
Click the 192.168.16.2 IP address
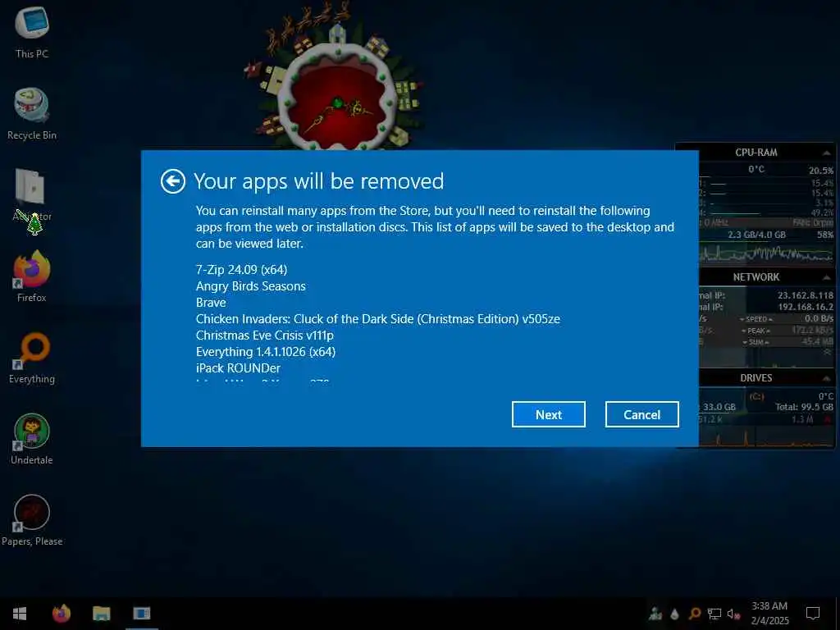(x=806, y=307)
